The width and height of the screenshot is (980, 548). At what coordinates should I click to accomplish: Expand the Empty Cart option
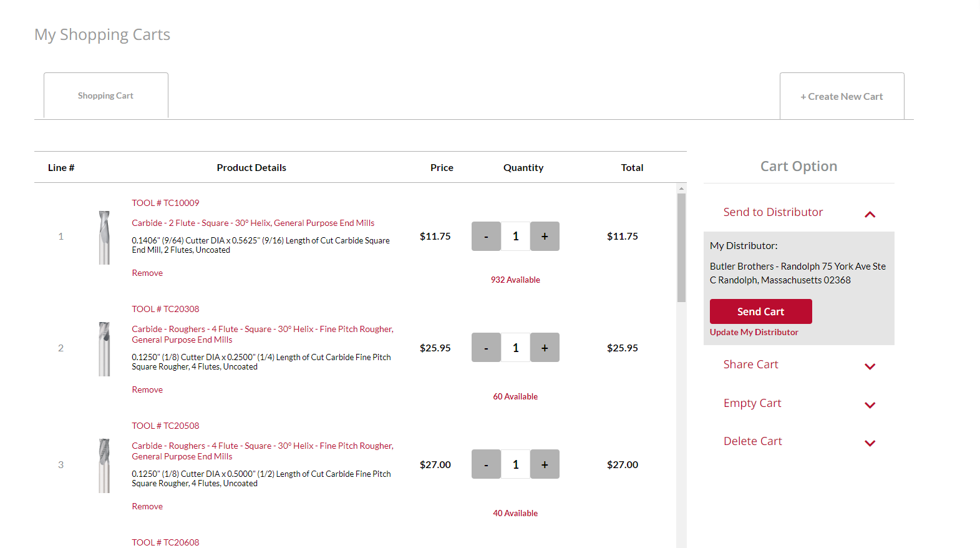(870, 404)
